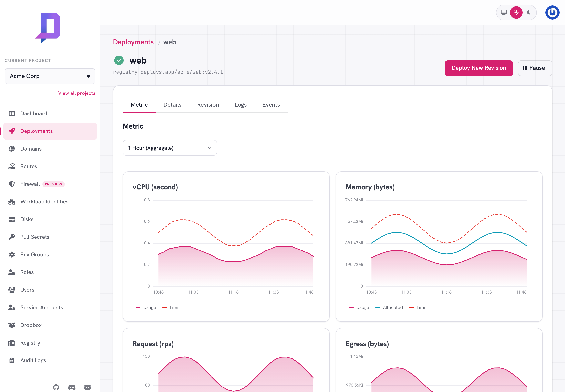Click the 762.94Mi axis label
The image size is (565, 392).
354,200
